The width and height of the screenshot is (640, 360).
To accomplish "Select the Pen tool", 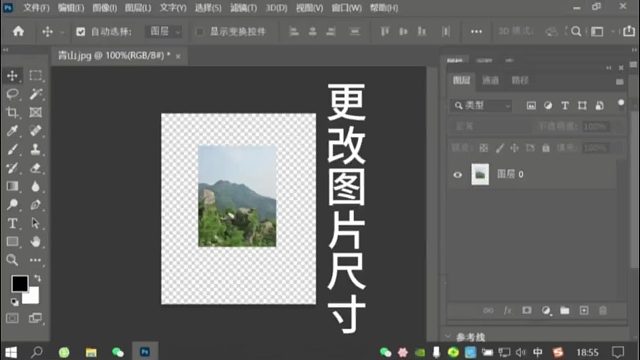I will tap(36, 204).
